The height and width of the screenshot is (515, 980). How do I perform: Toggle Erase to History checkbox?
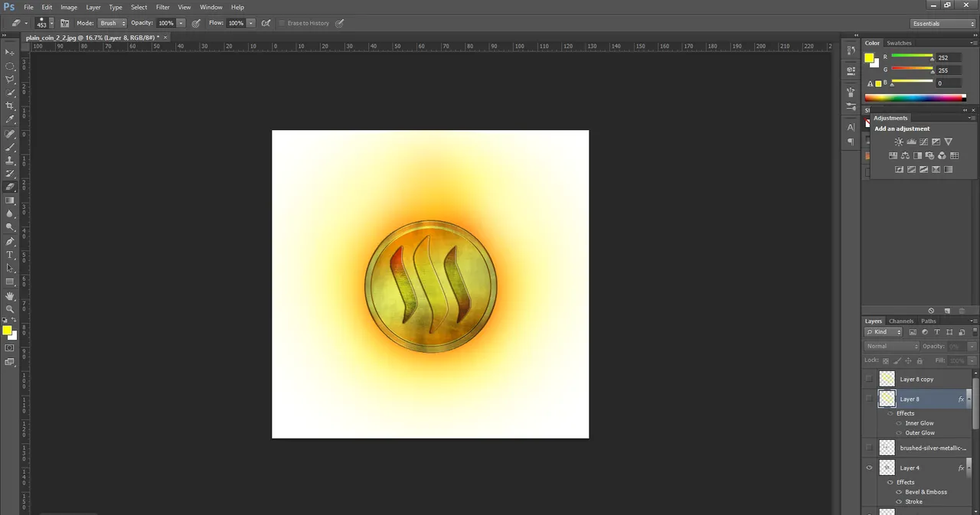click(x=282, y=23)
